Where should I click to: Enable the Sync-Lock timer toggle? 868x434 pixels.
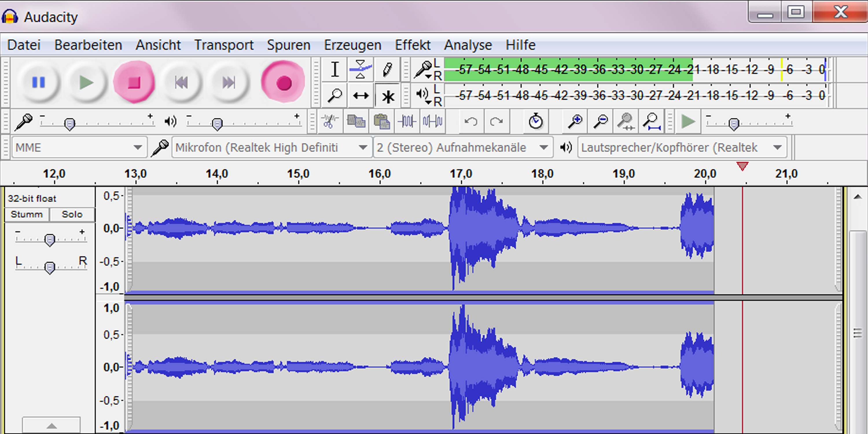536,121
